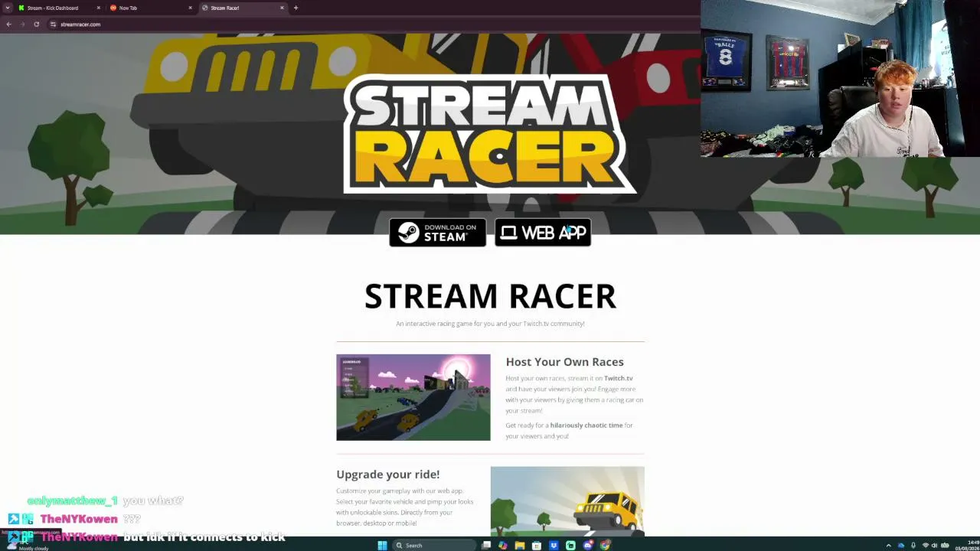Image resolution: width=980 pixels, height=551 pixels.
Task: Close the Stream - Kick Dashboard tab
Action: point(98,8)
